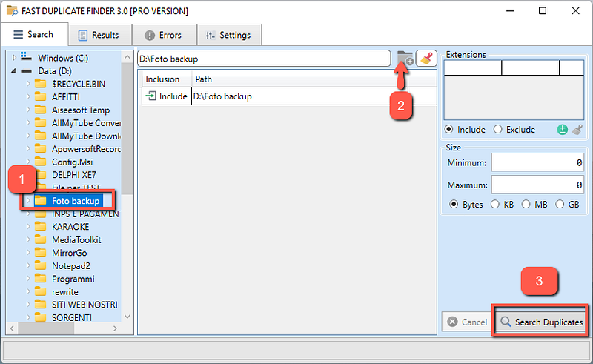Click the SITI WEB NOSTRI folder icon
593x364 pixels.
coord(41,305)
